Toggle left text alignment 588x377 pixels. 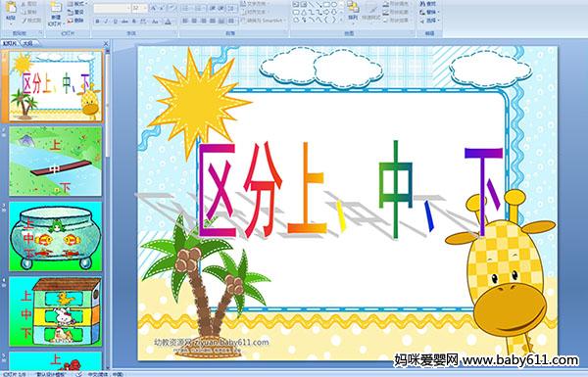point(185,21)
